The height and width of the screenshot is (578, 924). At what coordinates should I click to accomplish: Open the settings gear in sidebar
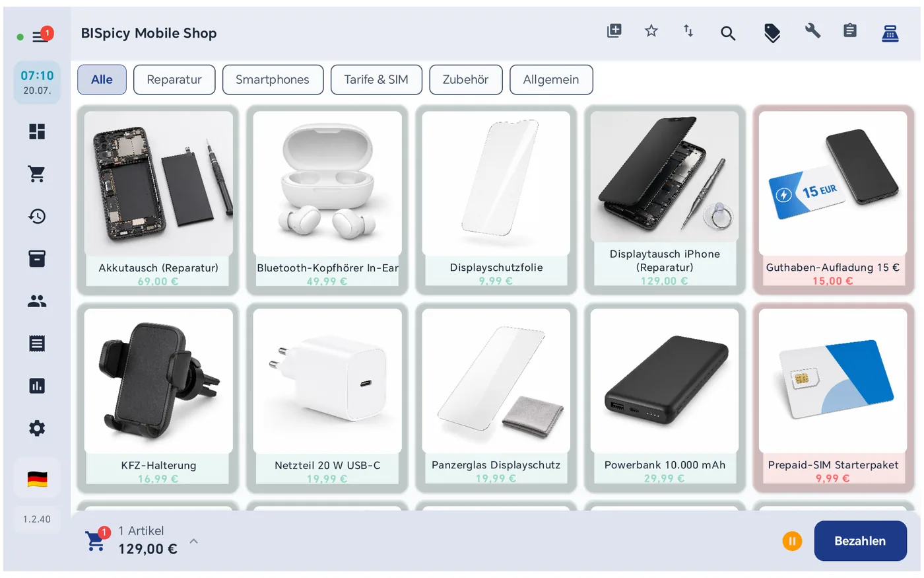click(37, 428)
